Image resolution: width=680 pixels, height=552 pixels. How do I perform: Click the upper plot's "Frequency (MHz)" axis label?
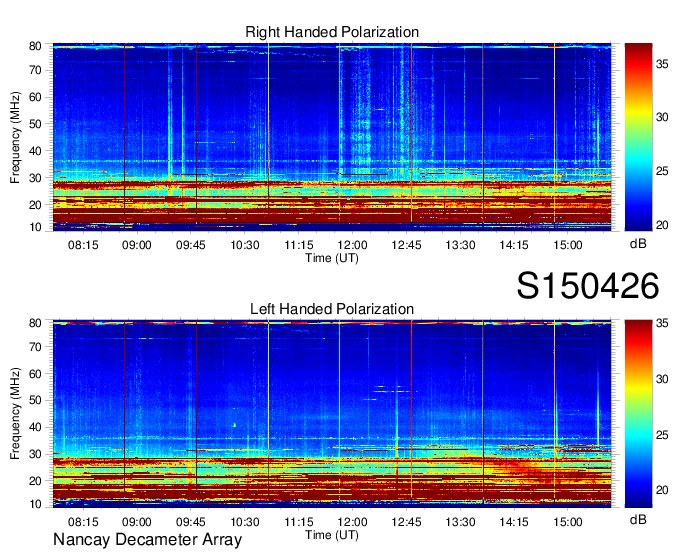click(x=15, y=137)
